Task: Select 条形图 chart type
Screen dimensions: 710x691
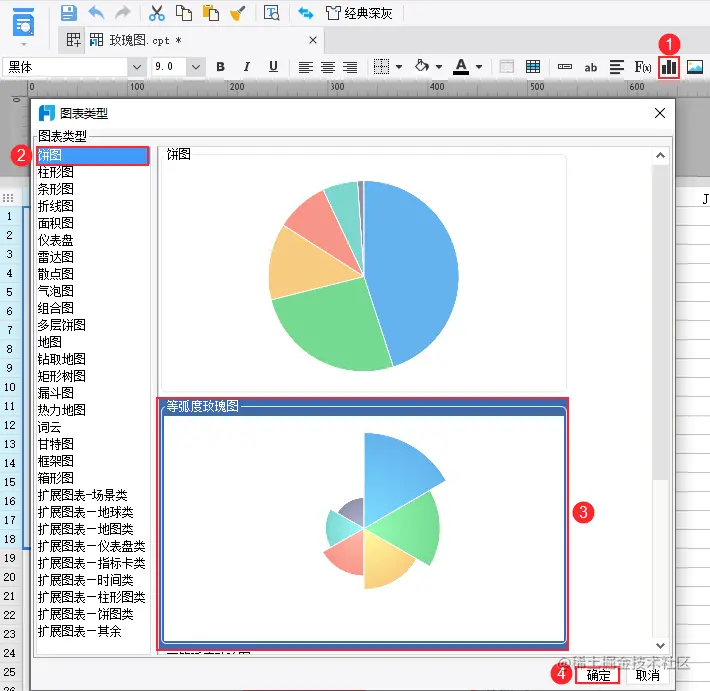Action: click(x=93, y=189)
